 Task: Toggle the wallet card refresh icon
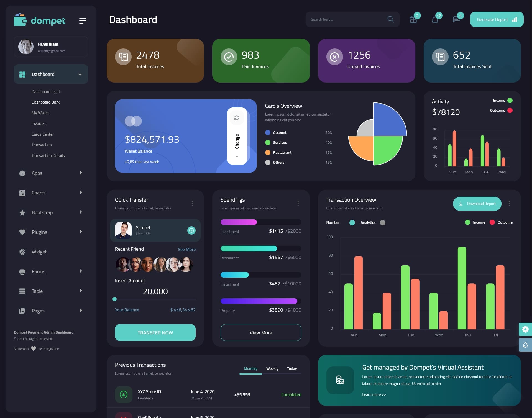237,117
